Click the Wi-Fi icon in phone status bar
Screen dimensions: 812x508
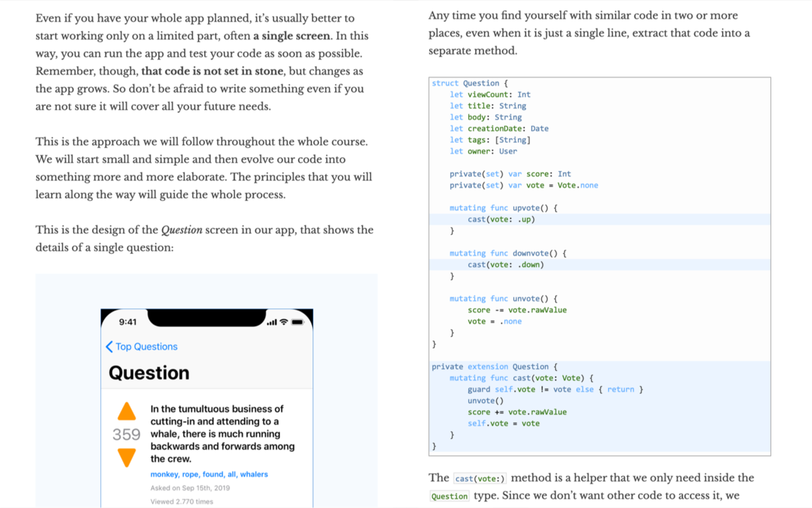click(284, 322)
